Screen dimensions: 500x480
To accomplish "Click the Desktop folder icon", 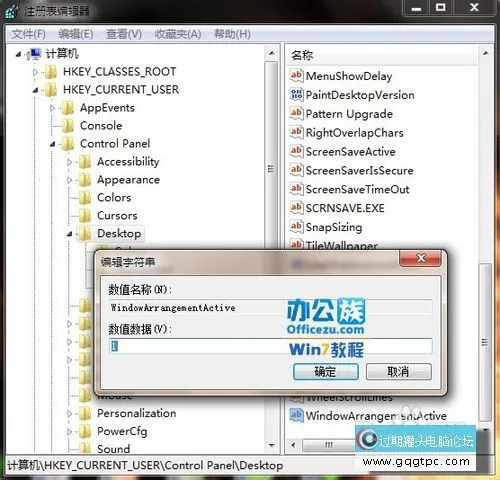I will pos(85,234).
